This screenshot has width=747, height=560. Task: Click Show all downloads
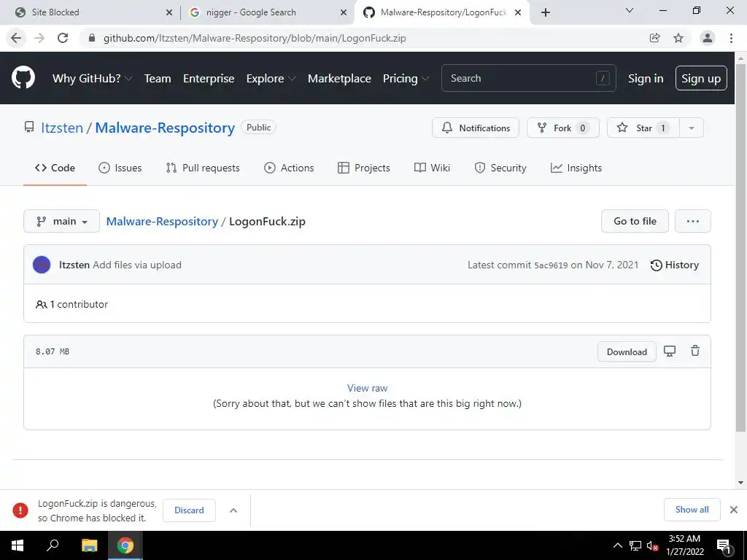tap(692, 510)
